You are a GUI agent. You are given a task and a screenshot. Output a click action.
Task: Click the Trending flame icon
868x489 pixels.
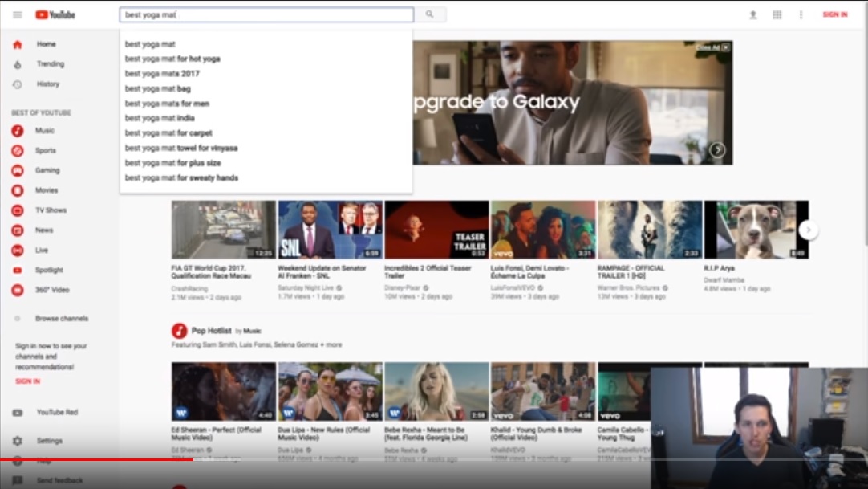point(18,64)
